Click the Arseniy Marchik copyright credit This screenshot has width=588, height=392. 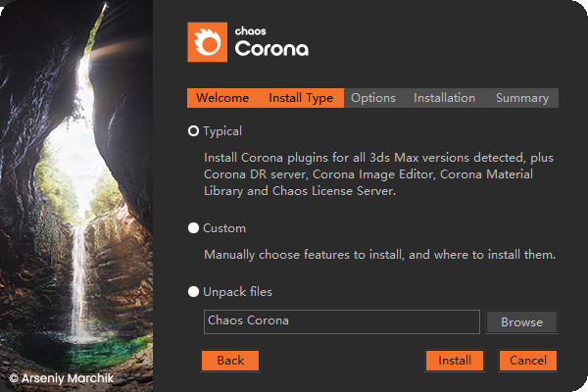[64, 376]
